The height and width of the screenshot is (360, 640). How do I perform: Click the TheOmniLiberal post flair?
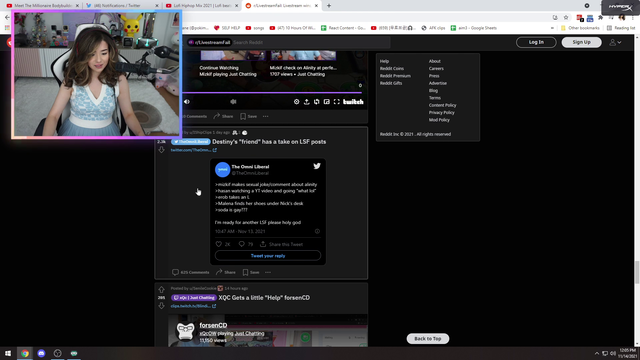tap(191, 142)
